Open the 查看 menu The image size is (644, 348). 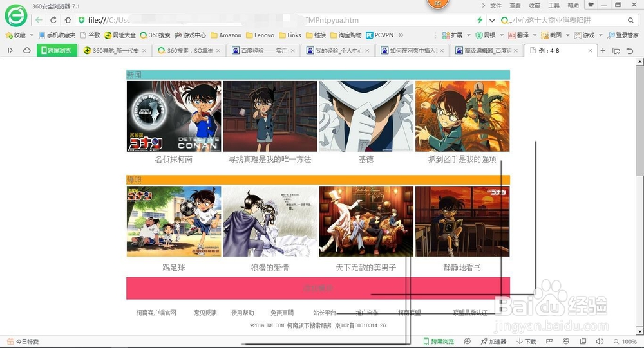515,5
